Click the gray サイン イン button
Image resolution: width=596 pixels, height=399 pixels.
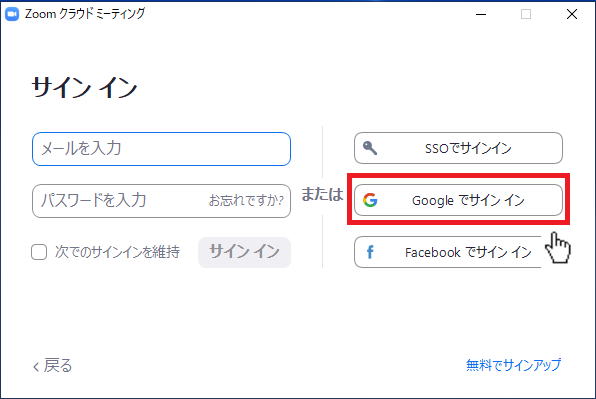click(x=244, y=252)
